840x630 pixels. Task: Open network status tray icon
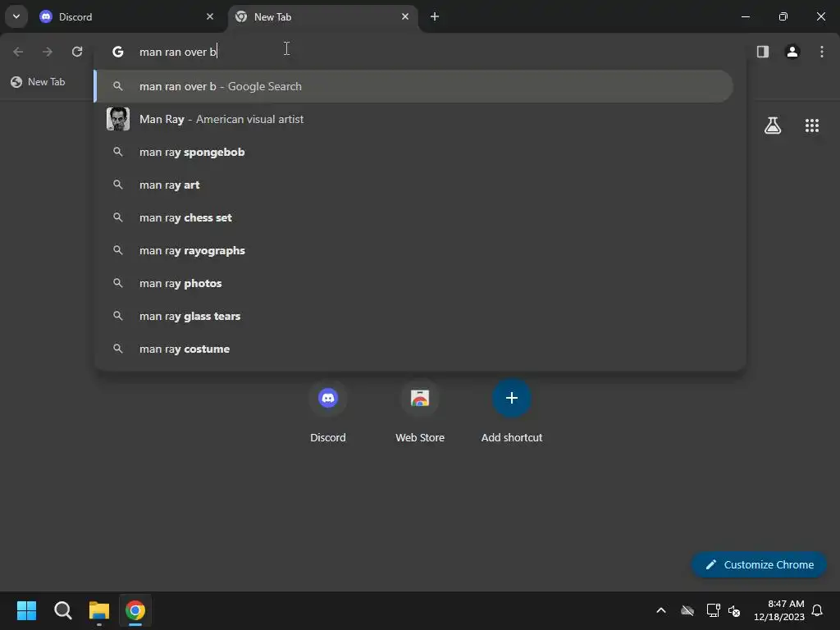click(713, 610)
